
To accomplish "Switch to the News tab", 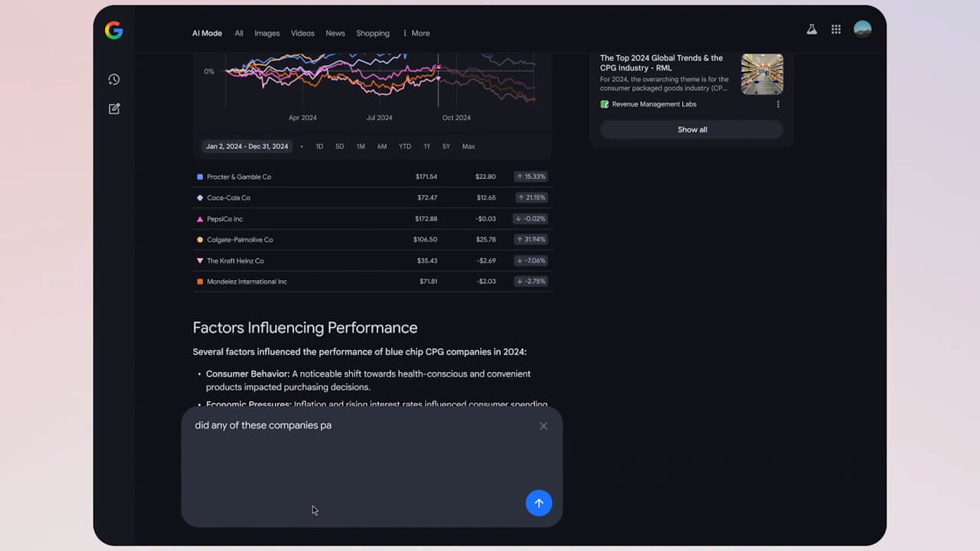I will pos(335,34).
